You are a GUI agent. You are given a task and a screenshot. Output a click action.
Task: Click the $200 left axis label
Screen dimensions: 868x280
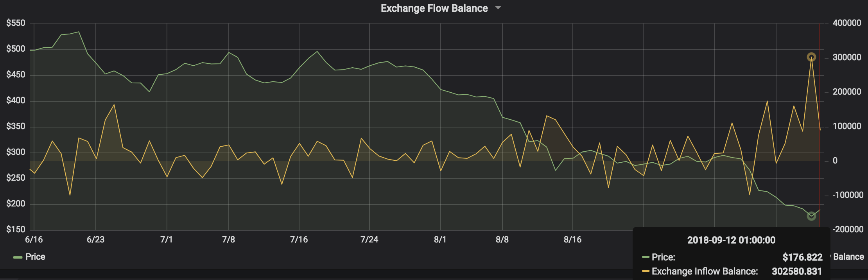click(x=16, y=204)
